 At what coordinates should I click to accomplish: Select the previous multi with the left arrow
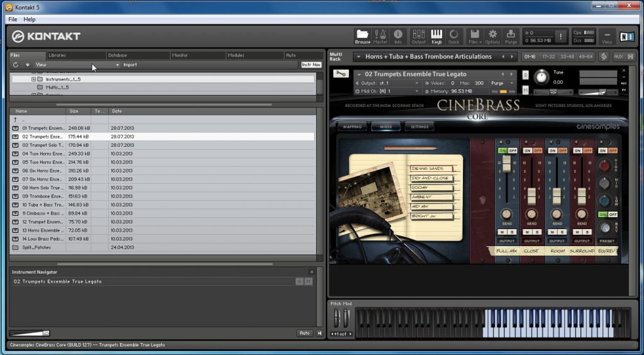pyautogui.click(x=503, y=57)
